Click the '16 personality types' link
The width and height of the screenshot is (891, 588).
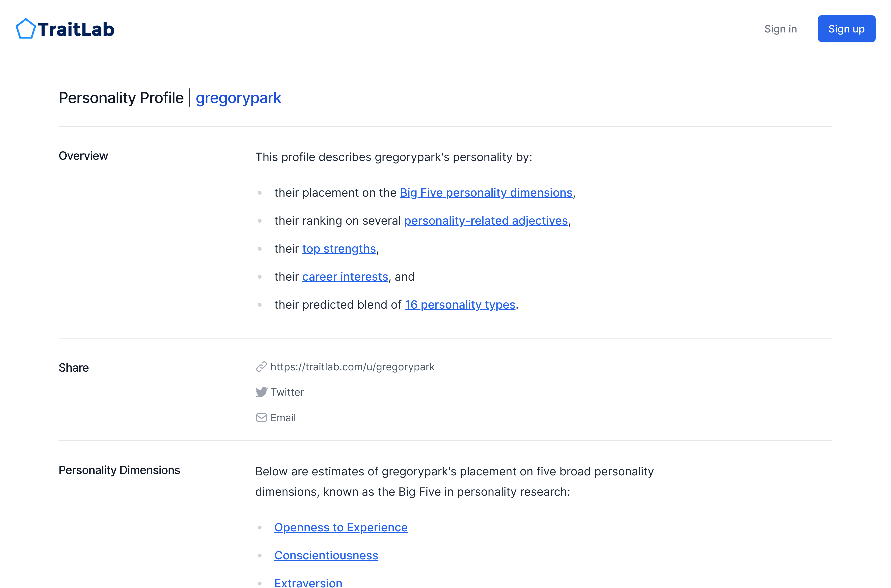(460, 305)
